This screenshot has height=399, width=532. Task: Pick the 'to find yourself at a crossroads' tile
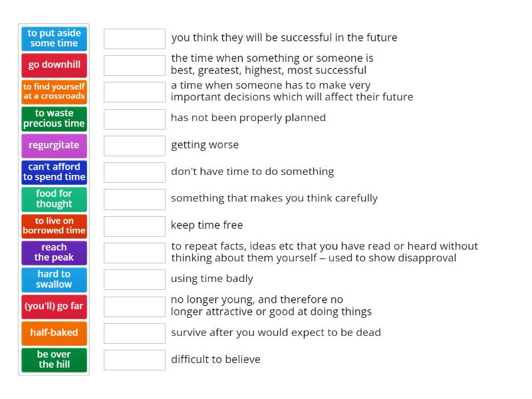[x=54, y=92]
